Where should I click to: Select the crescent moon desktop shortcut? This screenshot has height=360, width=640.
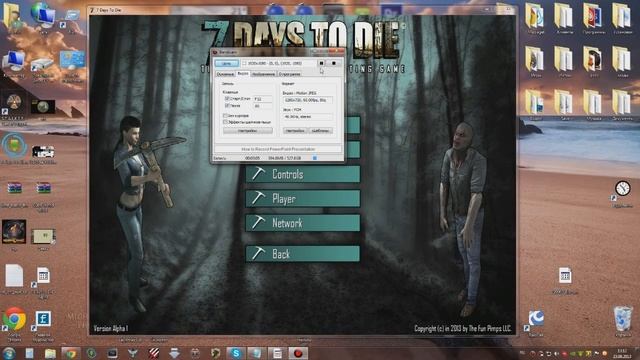pos(536,318)
